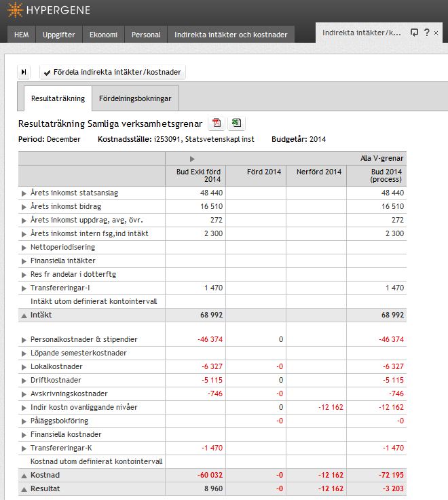Click the Period December label
The height and width of the screenshot is (500, 448).
[x=49, y=139]
